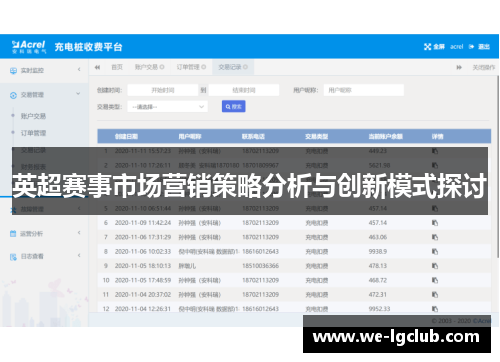This screenshot has width=500, height=362.
Task: Select balance value 9952.33
Action: [x=379, y=309]
